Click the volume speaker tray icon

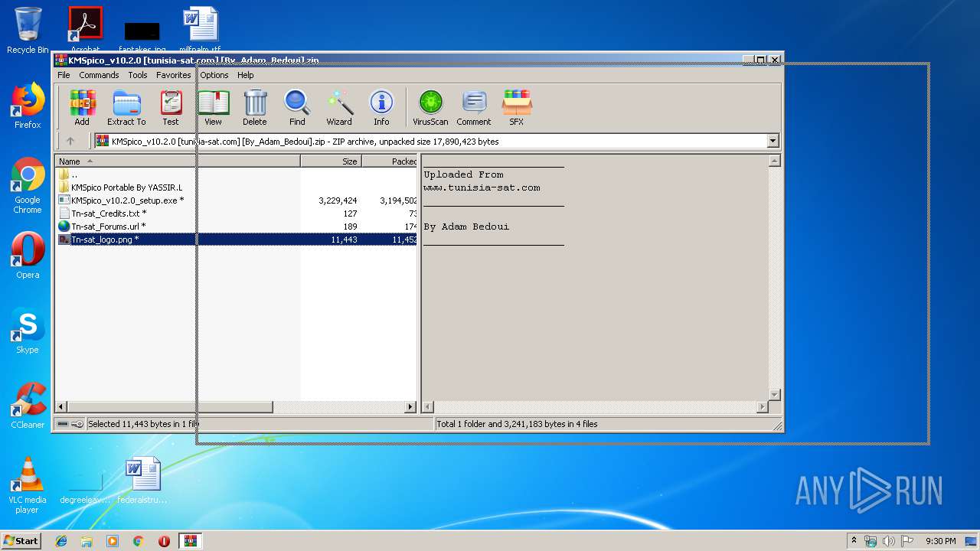[889, 541]
